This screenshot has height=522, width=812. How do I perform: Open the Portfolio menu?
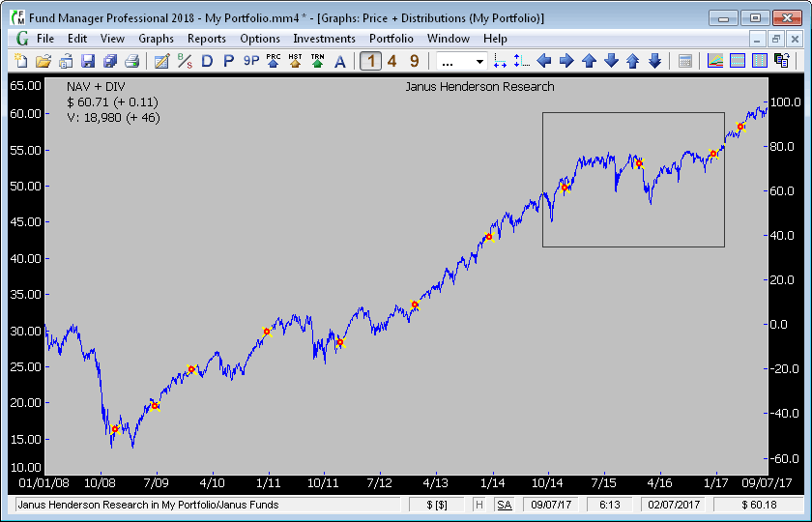(x=391, y=39)
